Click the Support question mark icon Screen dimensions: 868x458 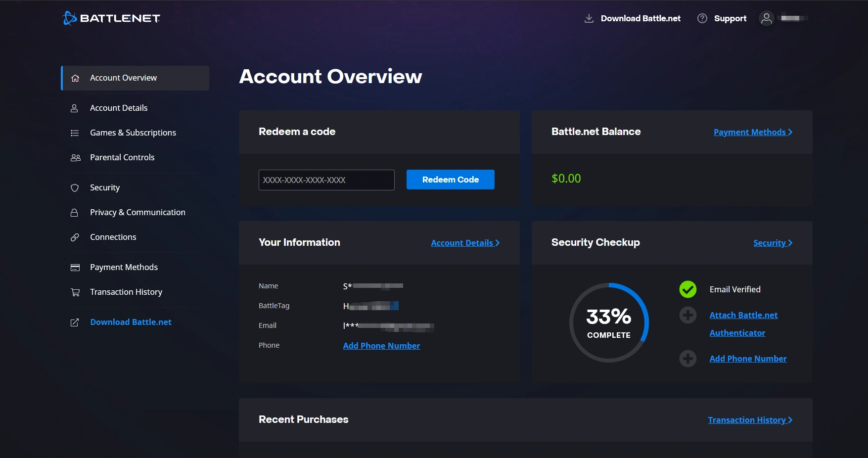tap(702, 18)
